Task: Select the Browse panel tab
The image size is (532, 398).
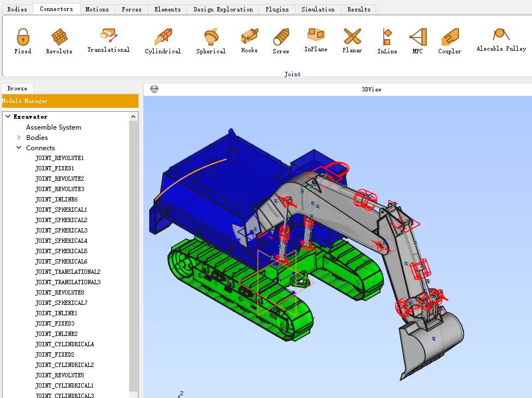Action: [17, 88]
